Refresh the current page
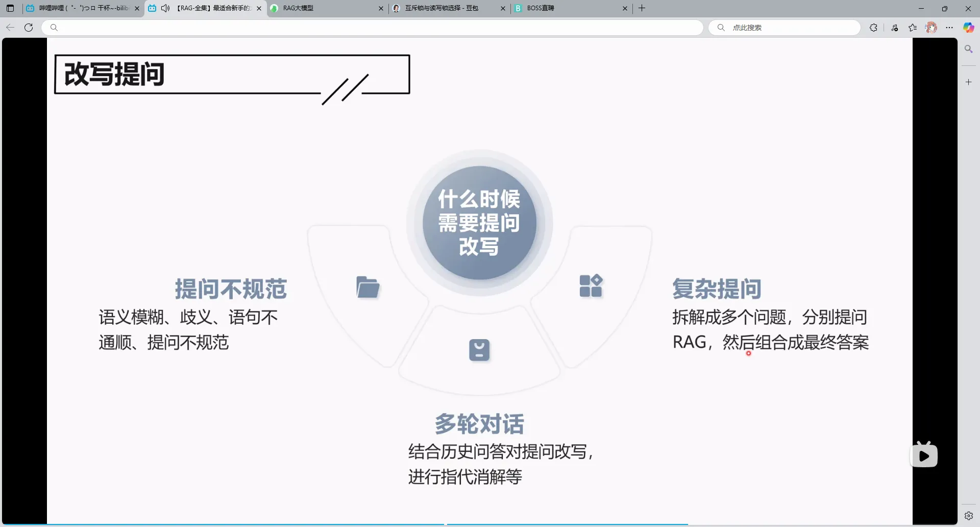Screen dimensions: 980x527 29,28
